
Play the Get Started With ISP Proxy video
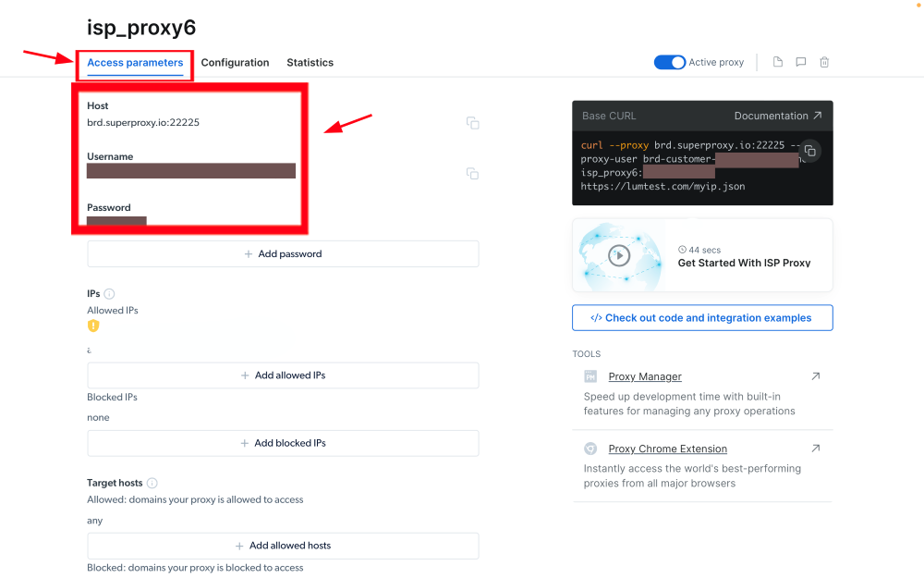pos(619,254)
